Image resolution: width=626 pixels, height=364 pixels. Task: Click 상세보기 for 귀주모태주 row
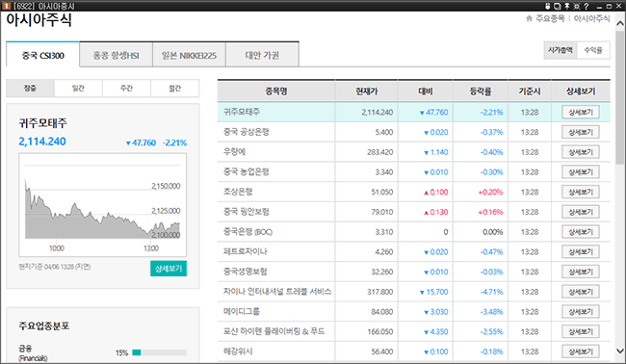581,112
